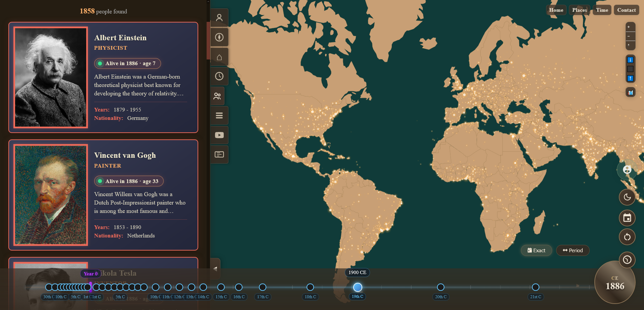Open the compass navigation sidebar icon
The width and height of the screenshot is (644, 310).
coord(219,37)
